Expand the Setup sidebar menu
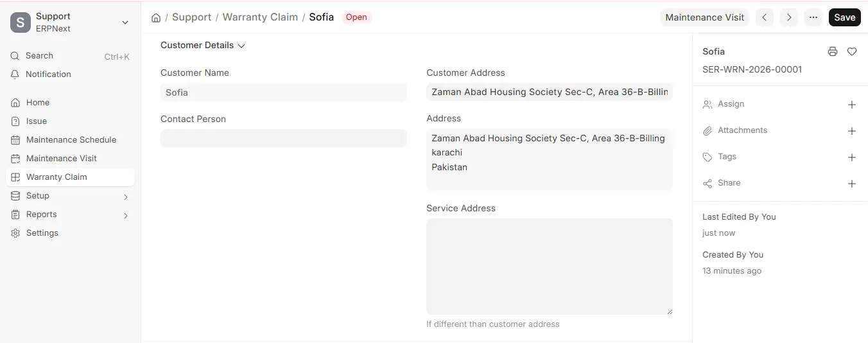 [71, 196]
